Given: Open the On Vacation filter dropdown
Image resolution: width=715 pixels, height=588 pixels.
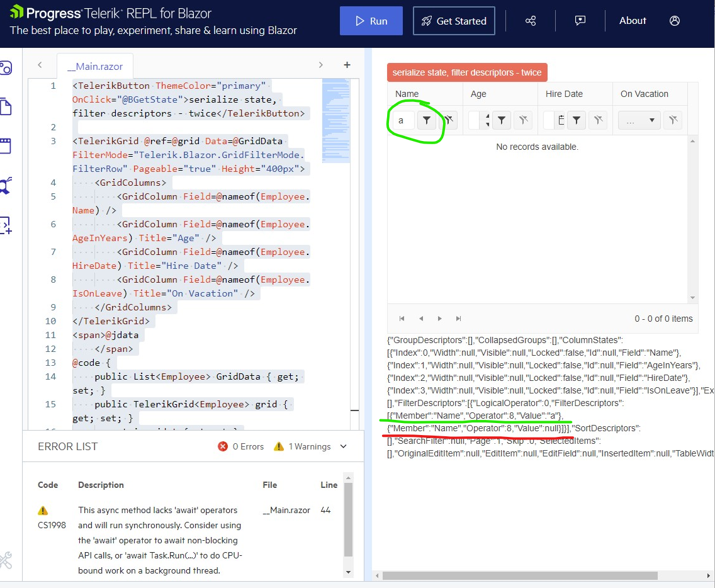Looking at the screenshot, I should (639, 120).
